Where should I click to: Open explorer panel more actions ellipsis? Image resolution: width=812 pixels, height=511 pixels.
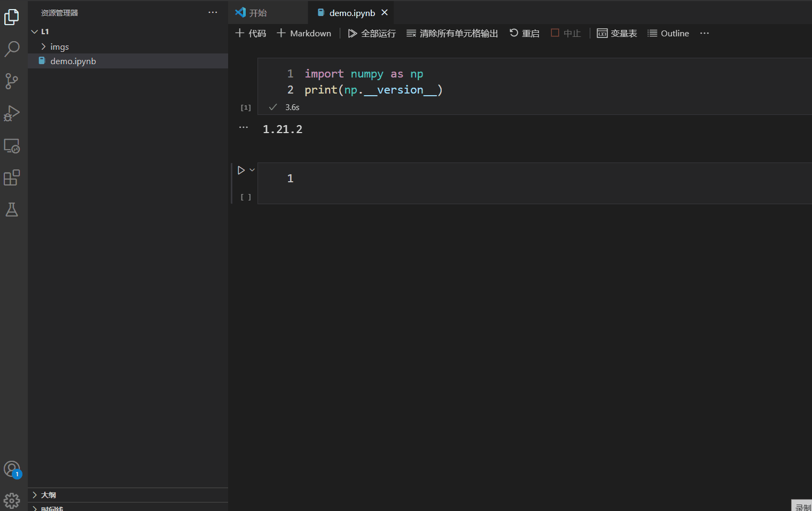(213, 12)
